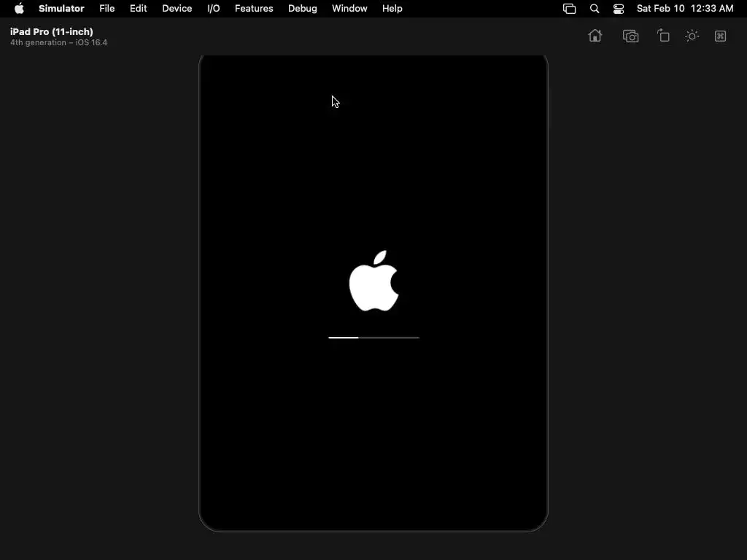The width and height of the screenshot is (747, 560).
Task: Click the keyboard command icon in toolbar
Action: click(x=720, y=36)
